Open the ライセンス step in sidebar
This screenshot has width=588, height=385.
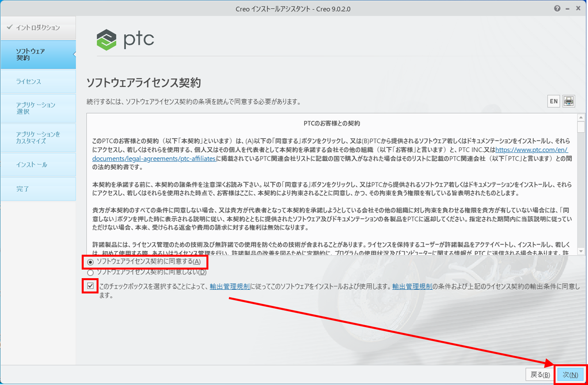[38, 81]
